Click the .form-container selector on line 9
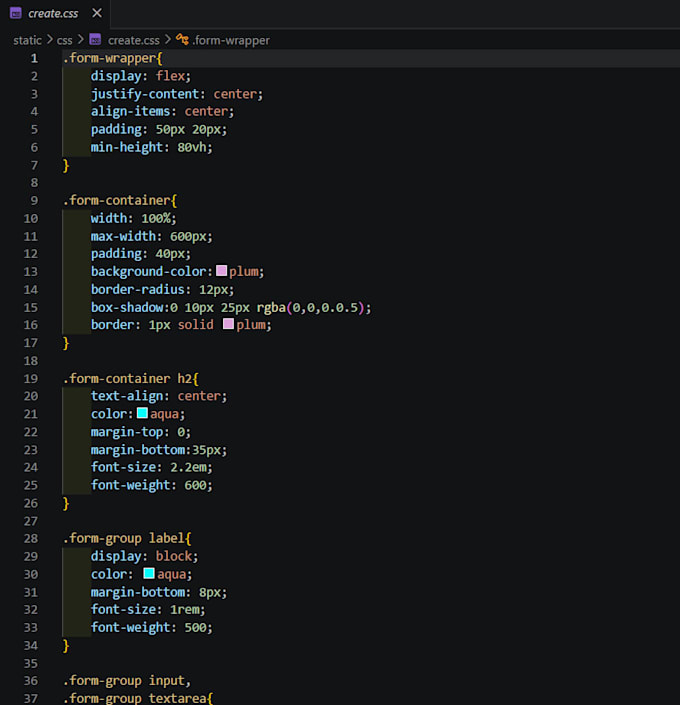Viewport: 680px width, 705px height. click(x=116, y=201)
